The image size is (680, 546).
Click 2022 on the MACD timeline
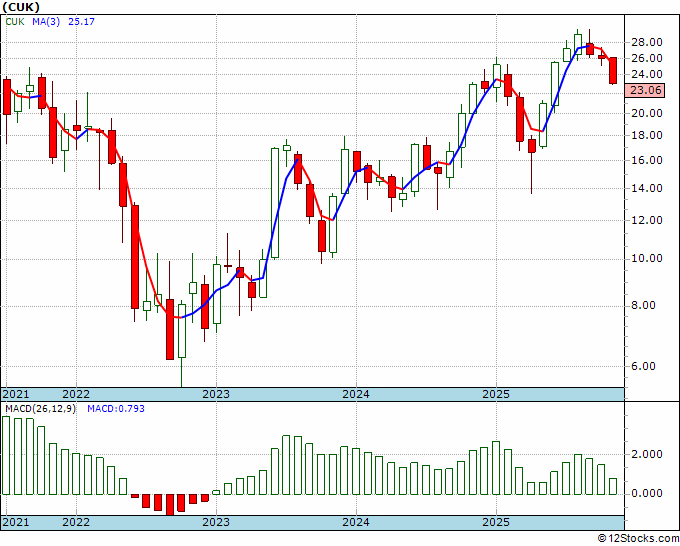(76, 522)
